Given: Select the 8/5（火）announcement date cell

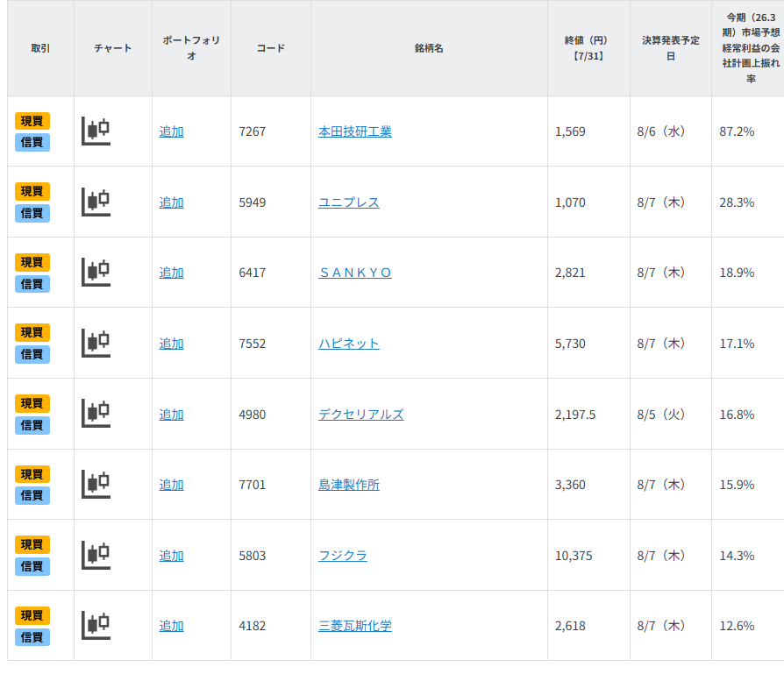Looking at the screenshot, I should pyautogui.click(x=671, y=415).
